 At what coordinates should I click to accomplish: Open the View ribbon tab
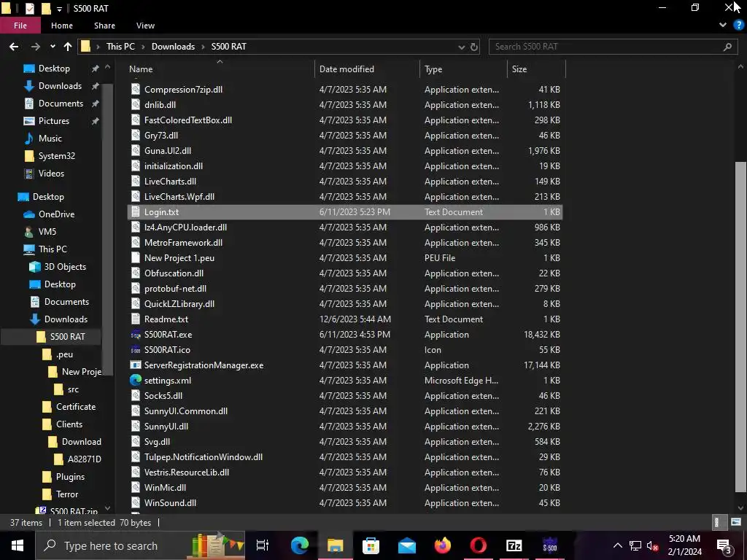click(145, 26)
